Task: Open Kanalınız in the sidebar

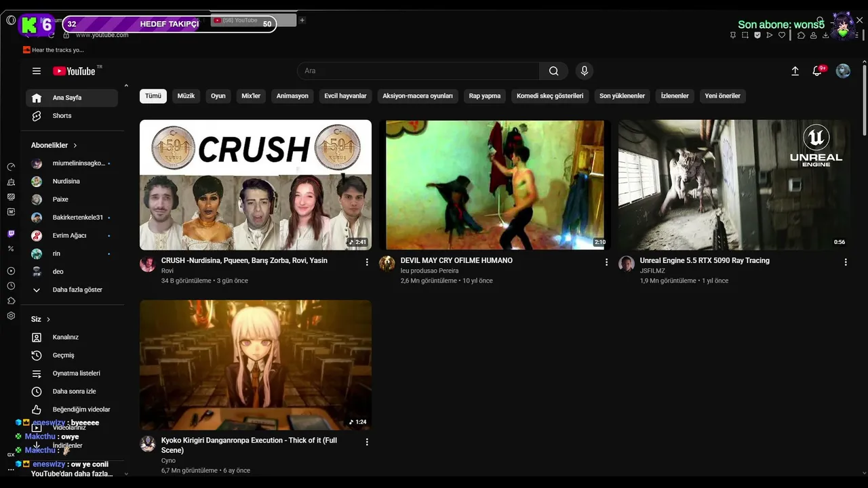Action: [x=72, y=338]
